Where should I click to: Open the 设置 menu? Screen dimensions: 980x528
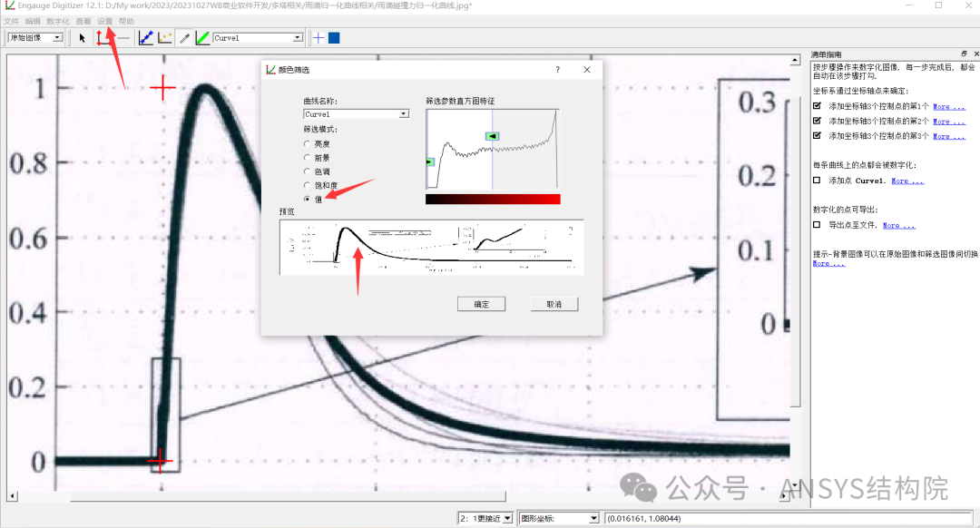click(105, 21)
